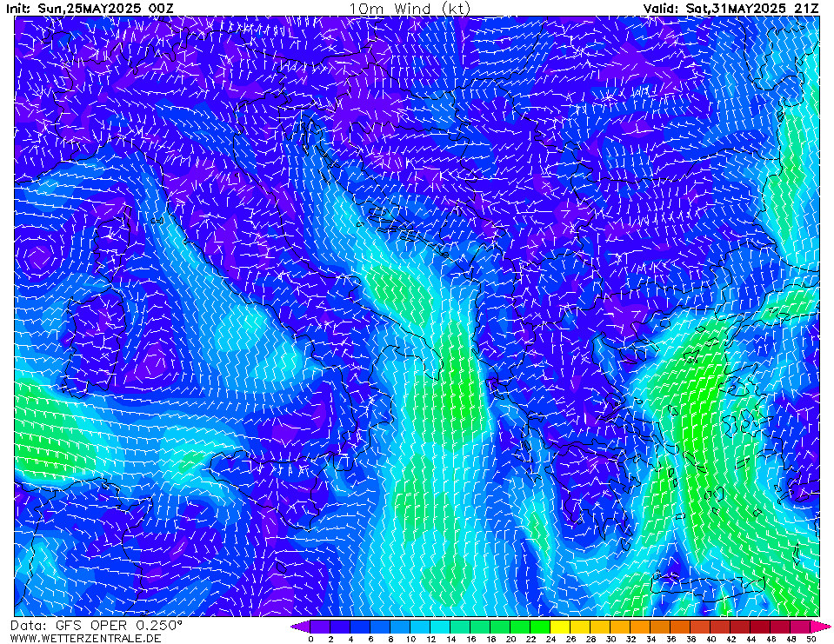The image size is (834, 644).
Task: Click the 18–20 kt green segment
Action: [501, 627]
